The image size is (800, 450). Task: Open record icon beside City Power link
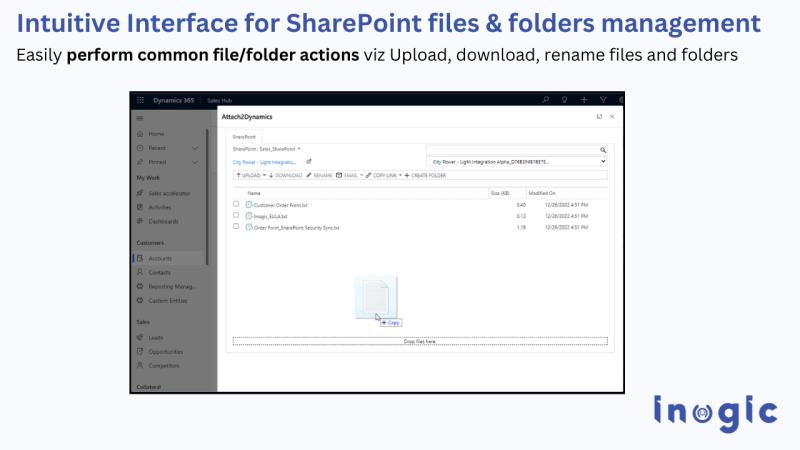(309, 161)
